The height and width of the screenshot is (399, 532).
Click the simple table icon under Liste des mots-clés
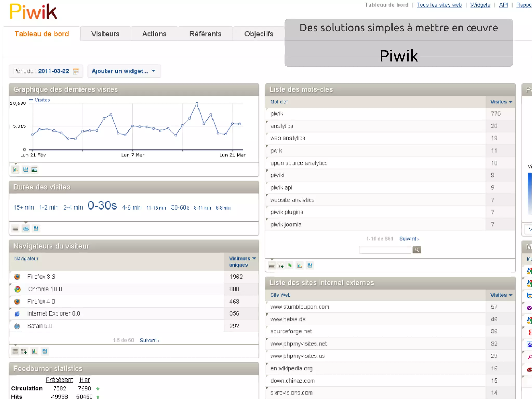(x=272, y=265)
